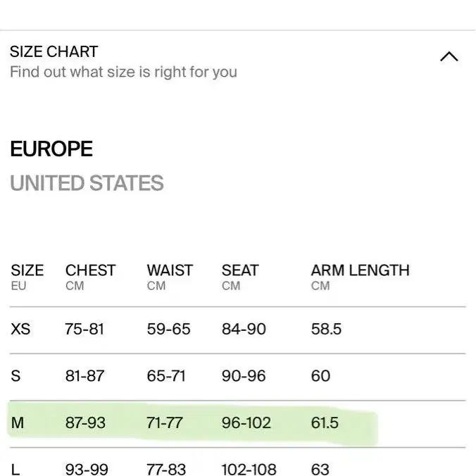Image resolution: width=476 pixels, height=476 pixels.
Task: Click the M arm length value 61.5
Action: coord(325,423)
